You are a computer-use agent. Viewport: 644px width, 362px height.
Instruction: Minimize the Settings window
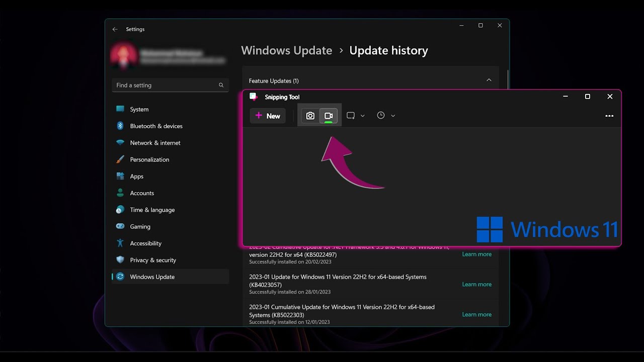[x=461, y=26]
